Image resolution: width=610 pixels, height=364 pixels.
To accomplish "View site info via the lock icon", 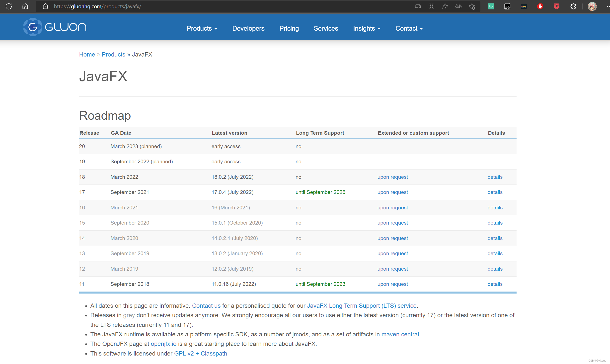I will [45, 6].
